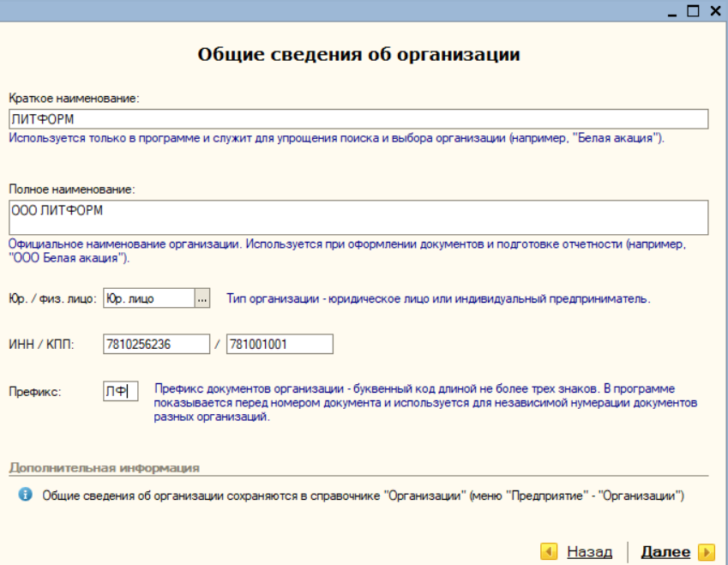This screenshot has height=565, width=728.
Task: Go back using the Назад link
Action: click(589, 551)
